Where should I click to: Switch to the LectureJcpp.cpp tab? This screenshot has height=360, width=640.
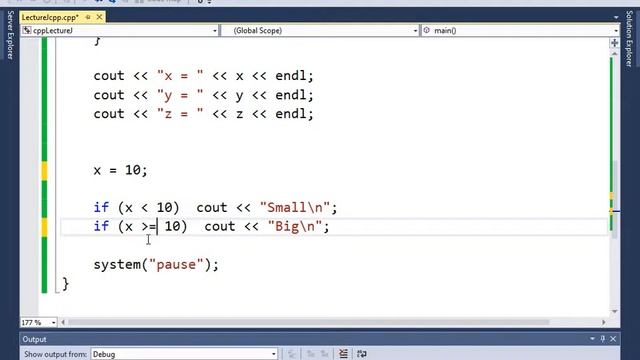(x=50, y=18)
